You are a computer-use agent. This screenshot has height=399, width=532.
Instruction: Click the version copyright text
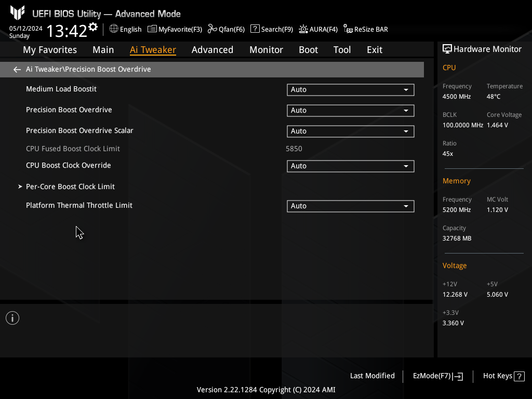266,390
